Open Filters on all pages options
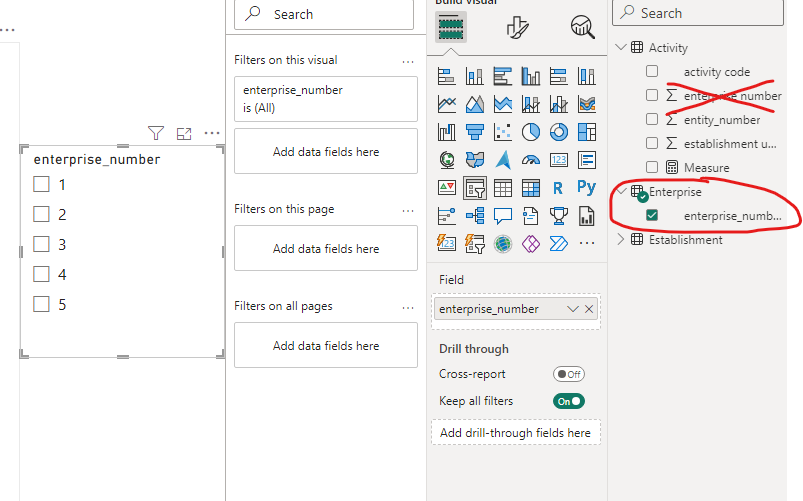803x501 pixels. click(x=408, y=308)
